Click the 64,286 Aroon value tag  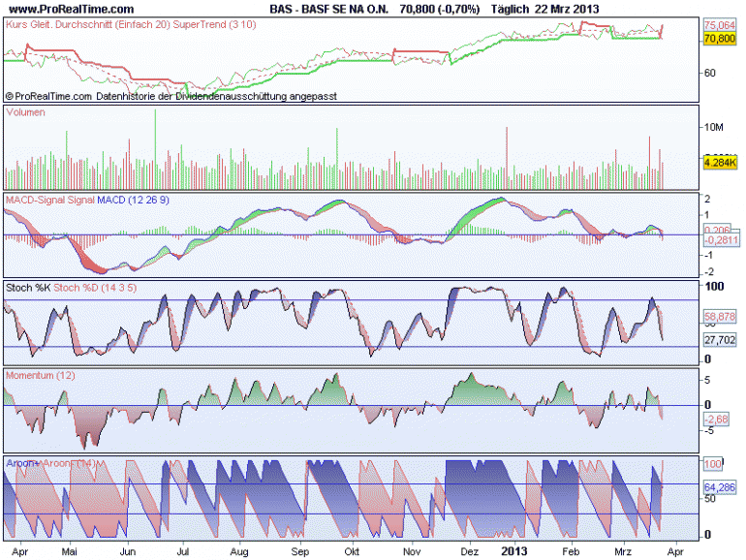(720, 487)
